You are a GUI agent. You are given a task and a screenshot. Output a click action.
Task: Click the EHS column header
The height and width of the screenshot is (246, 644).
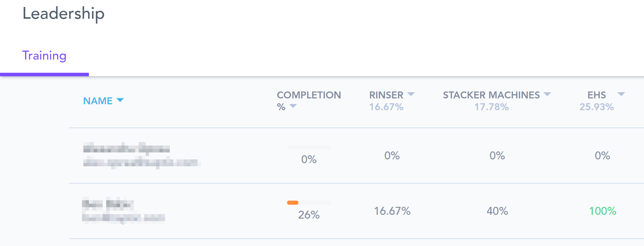pyautogui.click(x=597, y=95)
